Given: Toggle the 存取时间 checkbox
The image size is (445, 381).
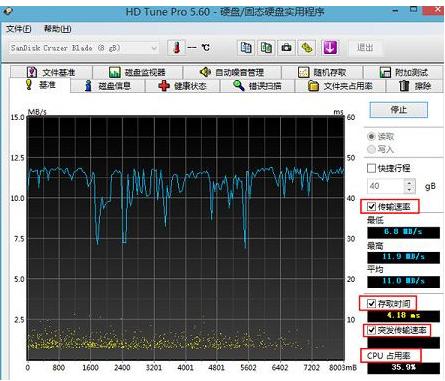Looking at the screenshot, I should point(371,304).
